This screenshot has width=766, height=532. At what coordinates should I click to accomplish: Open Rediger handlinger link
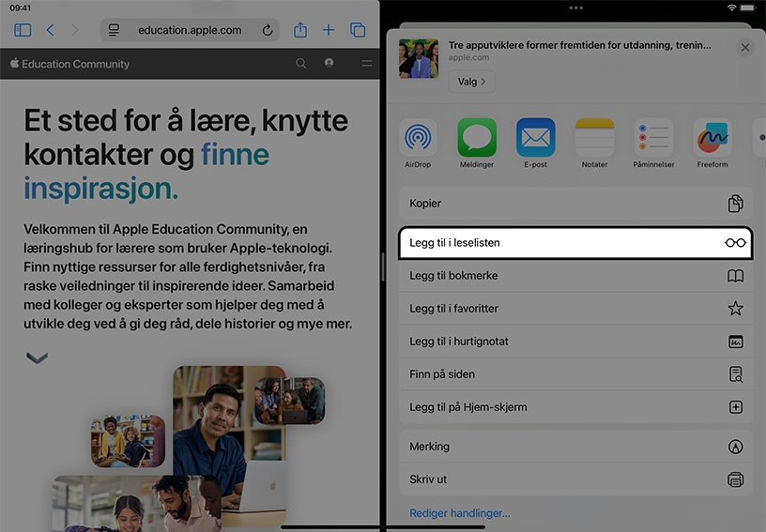pos(459,513)
